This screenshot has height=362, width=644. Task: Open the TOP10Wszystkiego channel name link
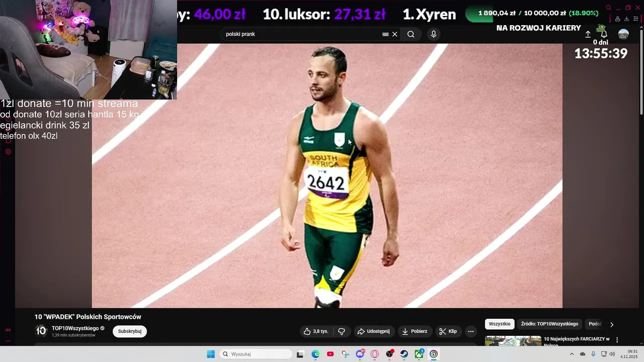[x=75, y=328]
